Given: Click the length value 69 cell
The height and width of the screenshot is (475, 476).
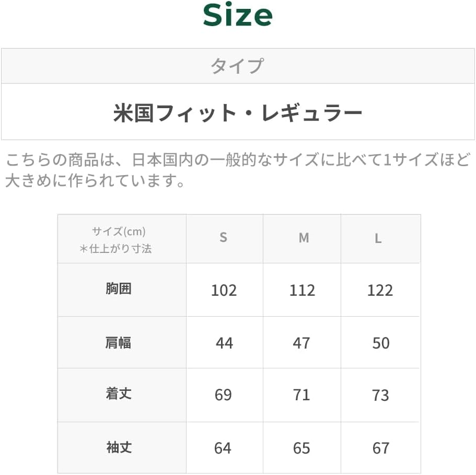Looking at the screenshot, I should 223,395.
